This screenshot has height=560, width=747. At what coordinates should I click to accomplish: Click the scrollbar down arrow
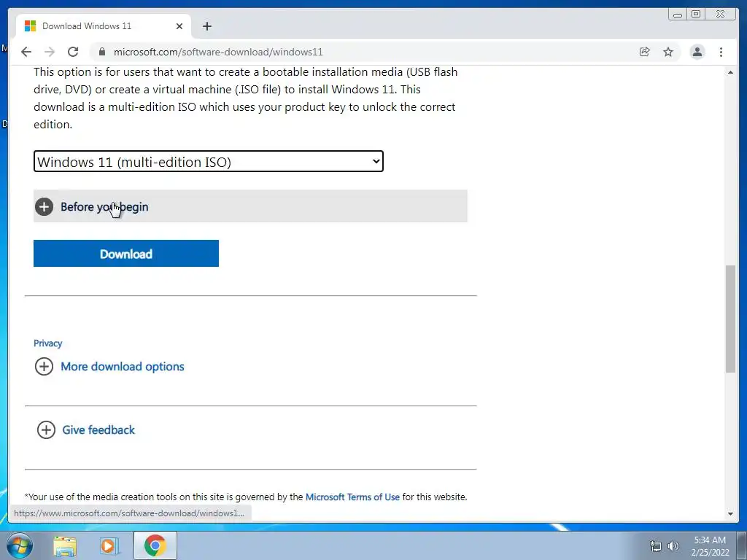coord(730,514)
